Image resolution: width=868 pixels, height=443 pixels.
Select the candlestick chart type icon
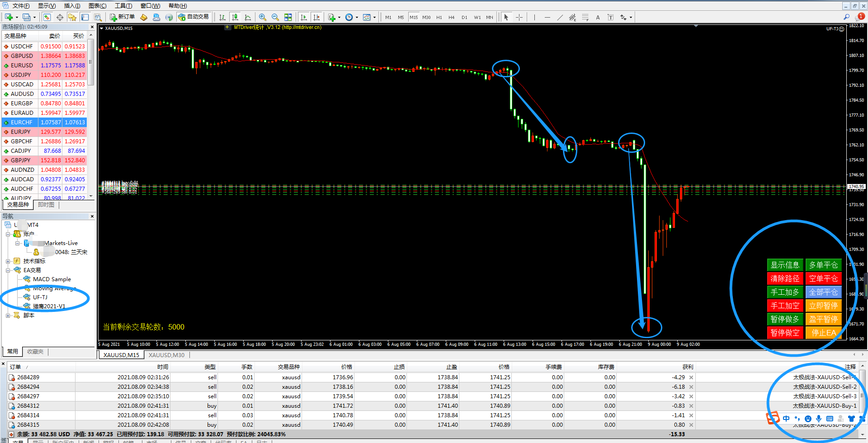coord(235,17)
